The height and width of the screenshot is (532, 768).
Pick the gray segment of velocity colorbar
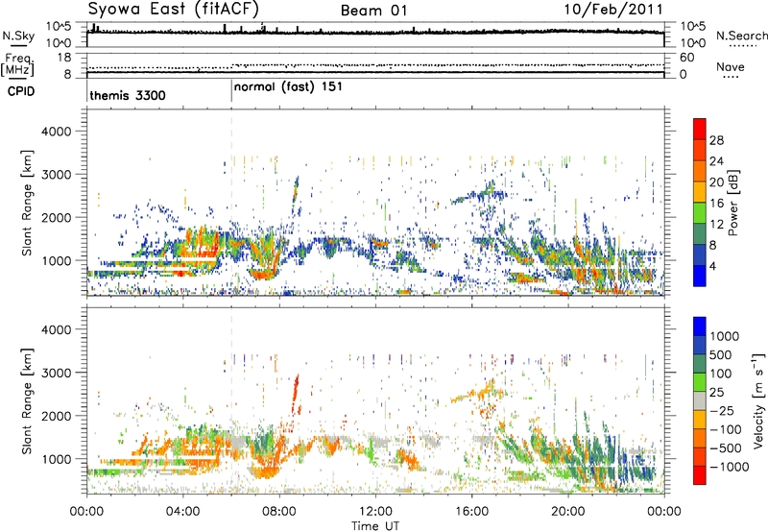click(700, 400)
